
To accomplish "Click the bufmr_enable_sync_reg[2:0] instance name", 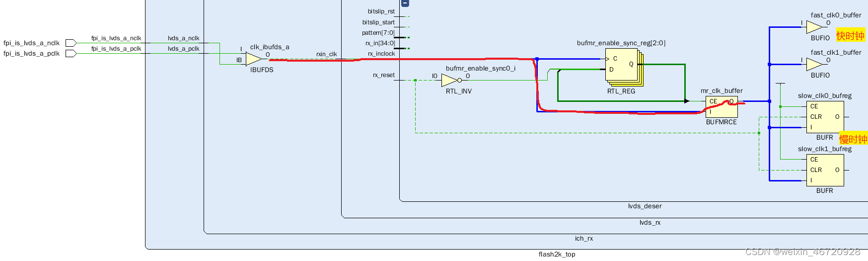I will [x=621, y=43].
